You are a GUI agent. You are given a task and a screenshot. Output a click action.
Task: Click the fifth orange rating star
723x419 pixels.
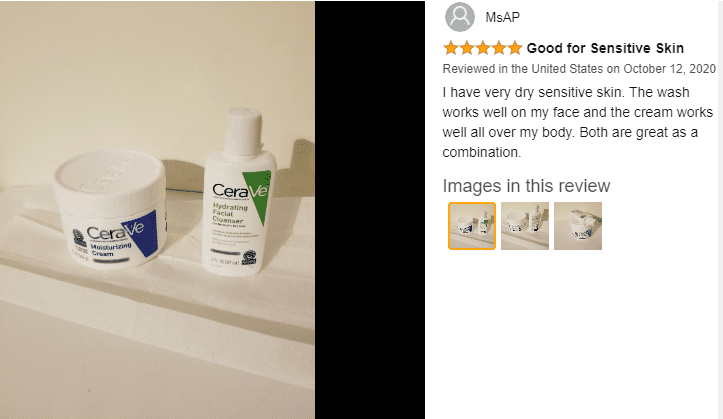(x=515, y=48)
